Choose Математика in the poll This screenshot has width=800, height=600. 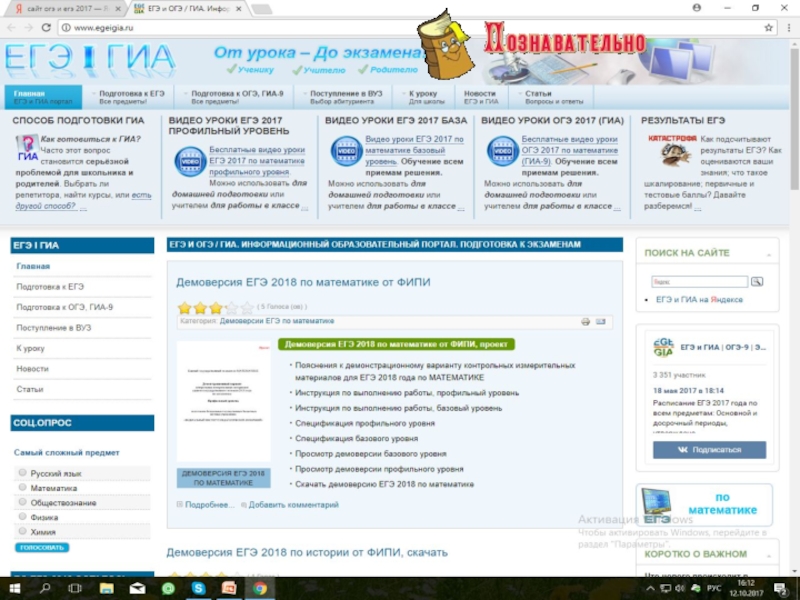(22, 488)
